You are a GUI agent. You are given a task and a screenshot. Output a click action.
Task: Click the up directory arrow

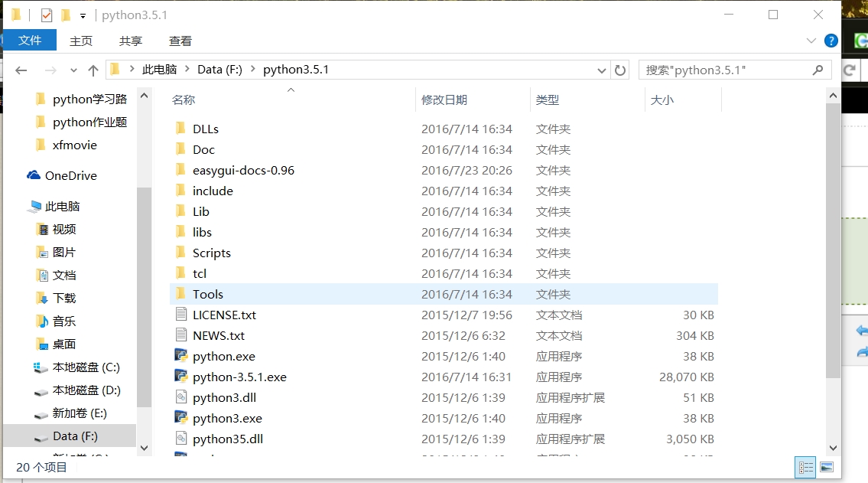[x=93, y=70]
